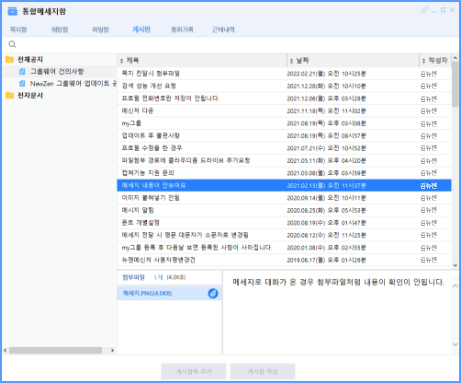Screen dimensions: 461x383
Task: Select the my그룹 row
Action: (x=284, y=123)
